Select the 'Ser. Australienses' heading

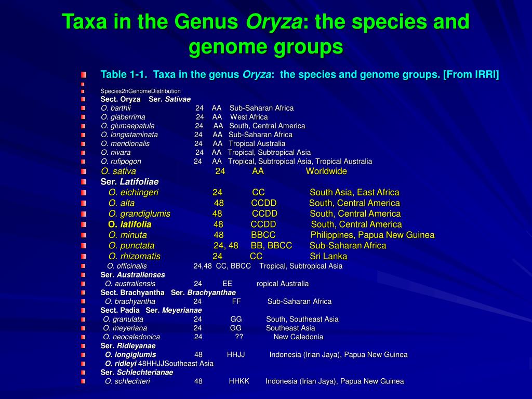click(x=132, y=275)
